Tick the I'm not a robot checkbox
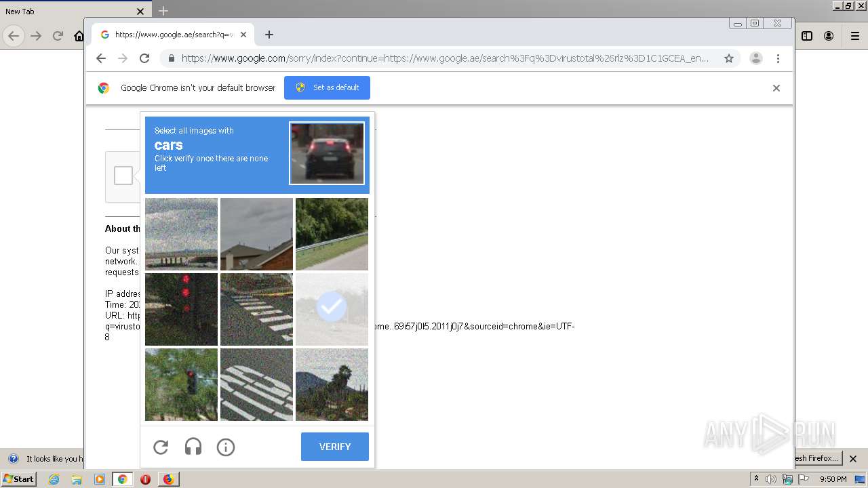This screenshot has width=868, height=488. click(123, 176)
